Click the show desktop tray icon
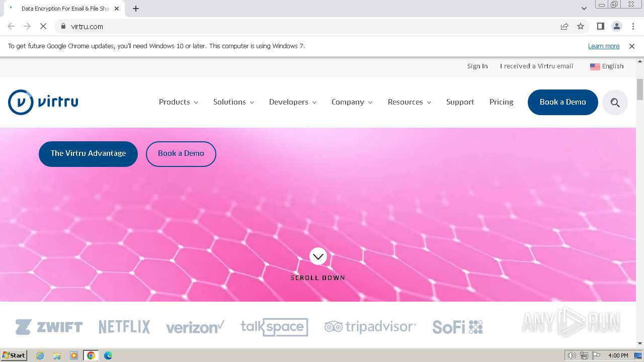Viewport: 644px width, 362px height. pyautogui.click(x=638, y=355)
